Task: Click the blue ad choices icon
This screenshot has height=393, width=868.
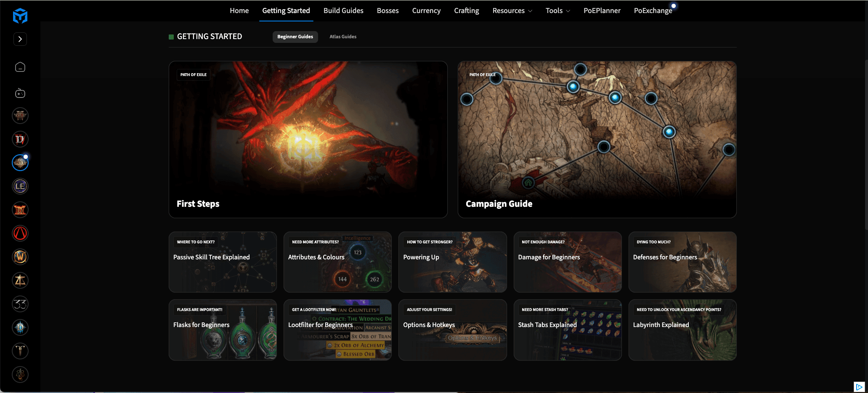Action: (x=859, y=387)
